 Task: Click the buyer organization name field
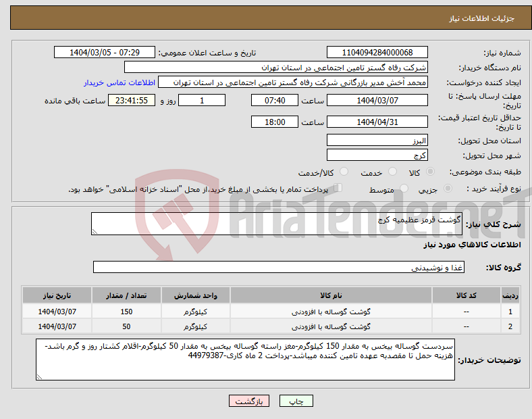(x=276, y=67)
